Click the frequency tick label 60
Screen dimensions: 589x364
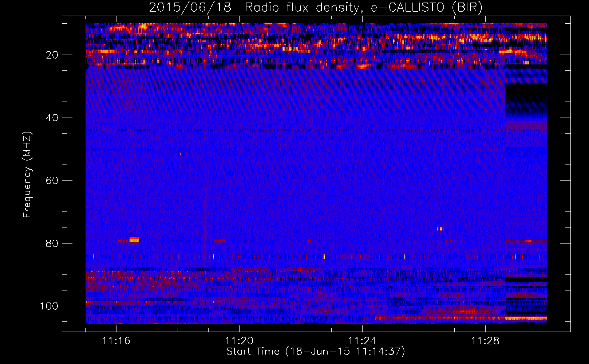click(x=52, y=181)
